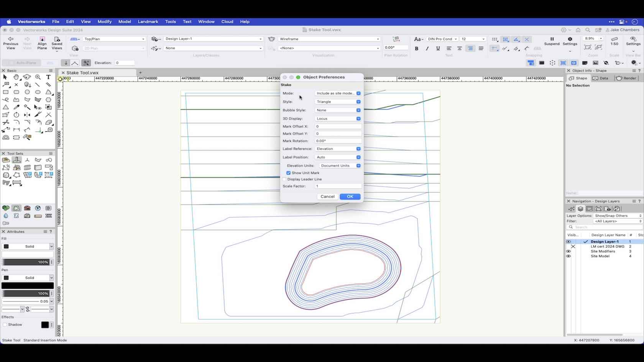This screenshot has height=362, width=644.
Task: Confirm with the OK button
Action: 350,196
